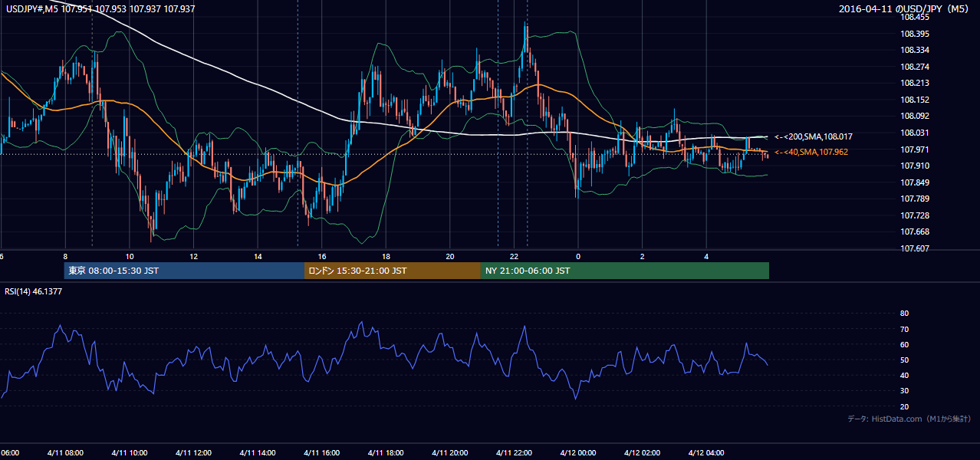The height and width of the screenshot is (460, 980).
Task: Click hour tick 12 under the price chart
Action: pyautogui.click(x=193, y=257)
